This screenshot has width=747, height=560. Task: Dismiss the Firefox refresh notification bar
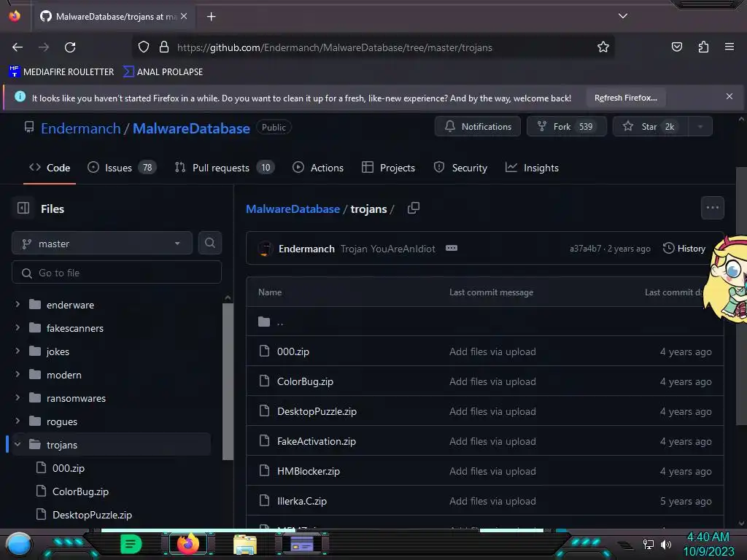point(729,96)
